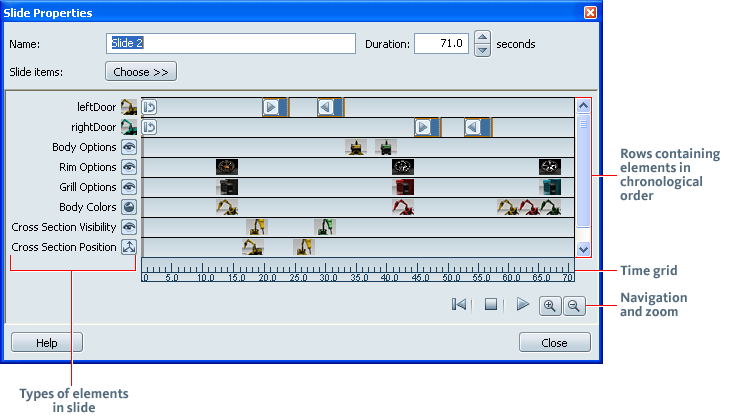Select the rightDoor forward play animation marker
Image resolution: width=729 pixels, height=420 pixels.
pos(427,127)
